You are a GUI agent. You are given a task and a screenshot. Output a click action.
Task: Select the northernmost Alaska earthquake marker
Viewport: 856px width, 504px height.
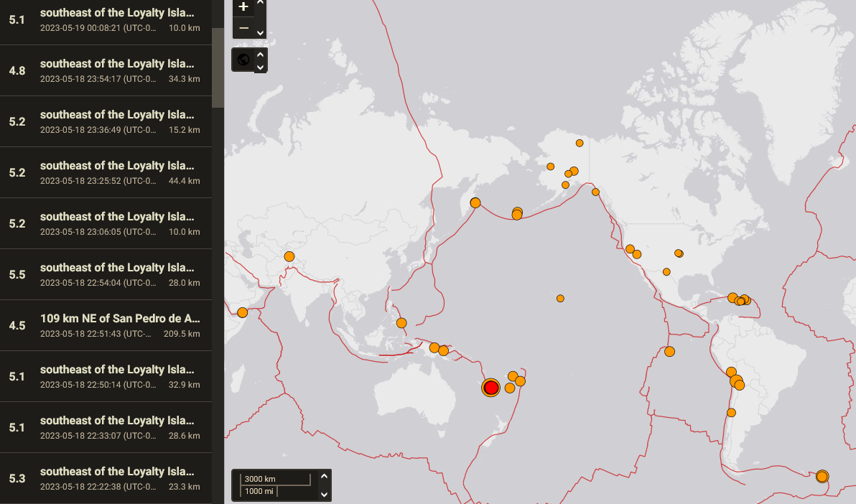coord(580,143)
